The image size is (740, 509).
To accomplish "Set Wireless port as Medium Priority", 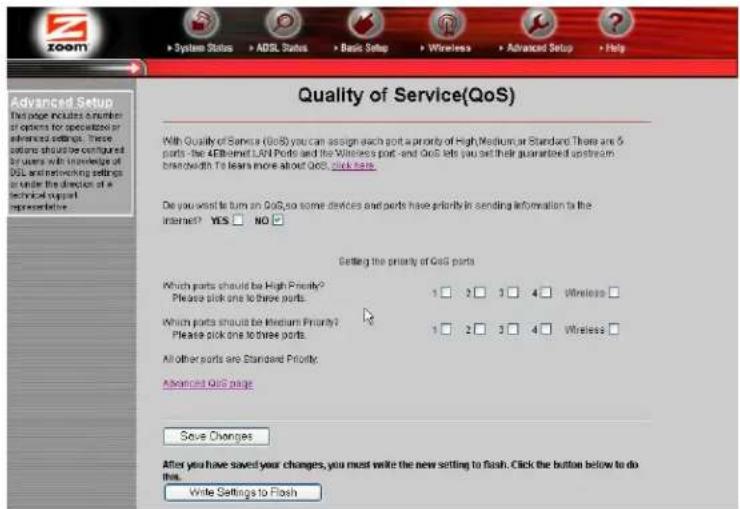I will pyautogui.click(x=614, y=329).
